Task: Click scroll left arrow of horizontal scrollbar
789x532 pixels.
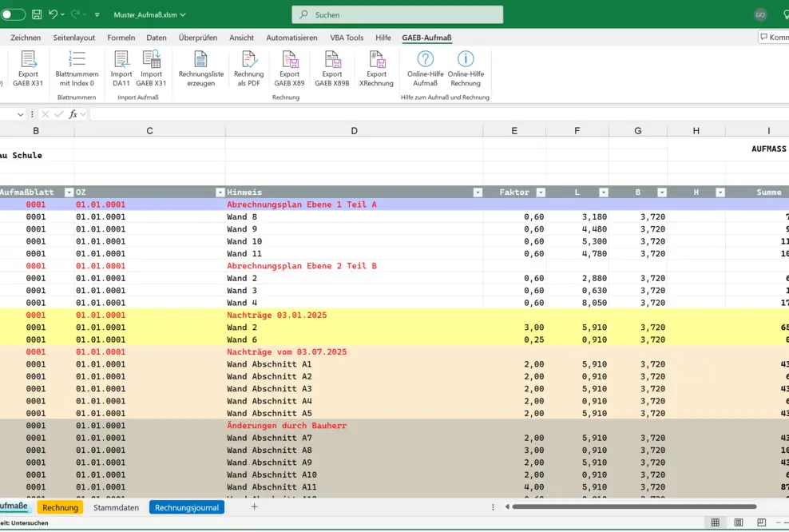Action: click(507, 506)
